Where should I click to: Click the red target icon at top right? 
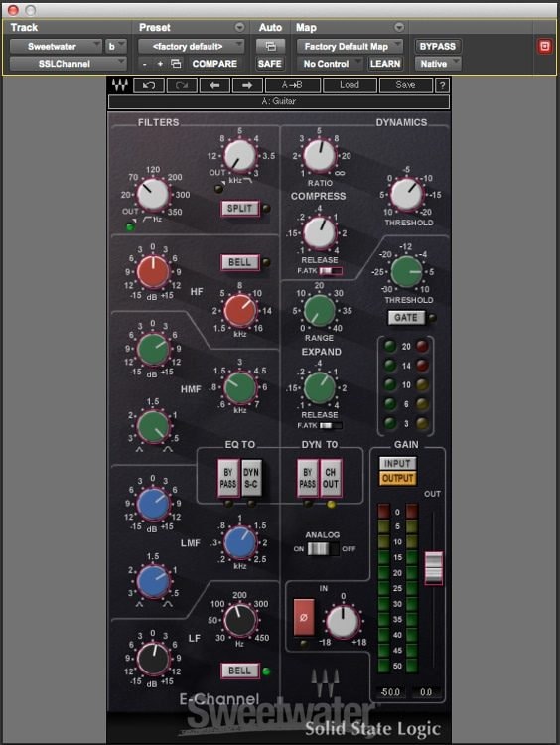pyautogui.click(x=544, y=46)
